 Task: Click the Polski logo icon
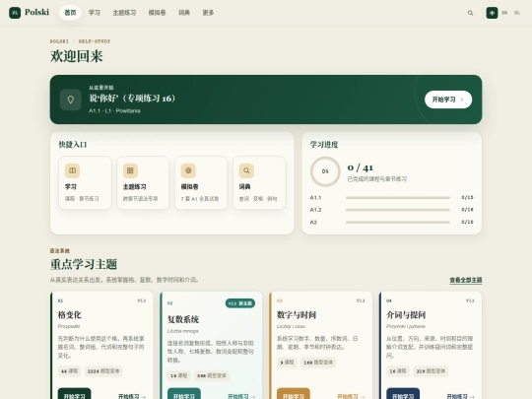pos(15,13)
